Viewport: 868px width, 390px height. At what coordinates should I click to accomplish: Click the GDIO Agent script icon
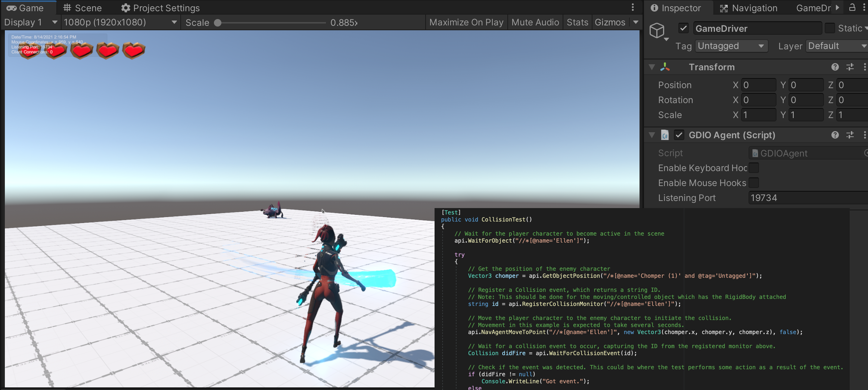point(665,135)
